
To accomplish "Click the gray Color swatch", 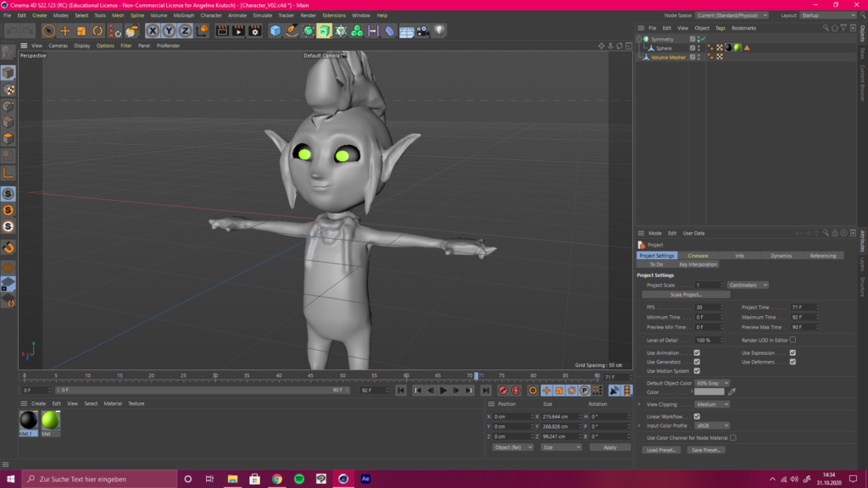I will pyautogui.click(x=709, y=391).
